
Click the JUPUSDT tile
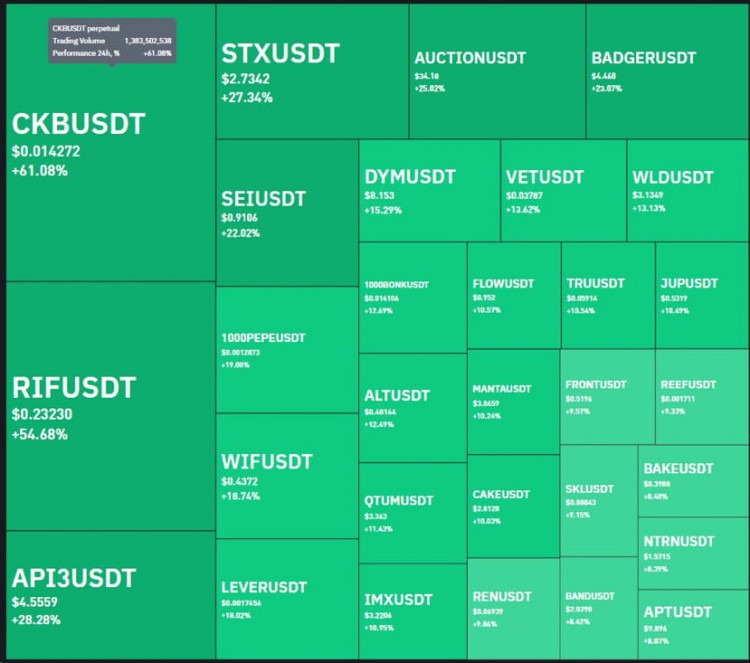tap(702, 296)
